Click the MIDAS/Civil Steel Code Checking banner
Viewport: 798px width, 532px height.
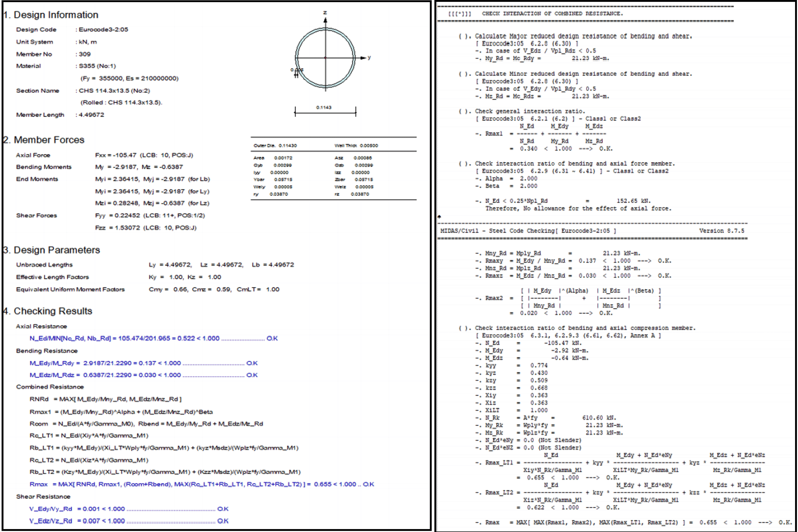pyautogui.click(x=528, y=231)
